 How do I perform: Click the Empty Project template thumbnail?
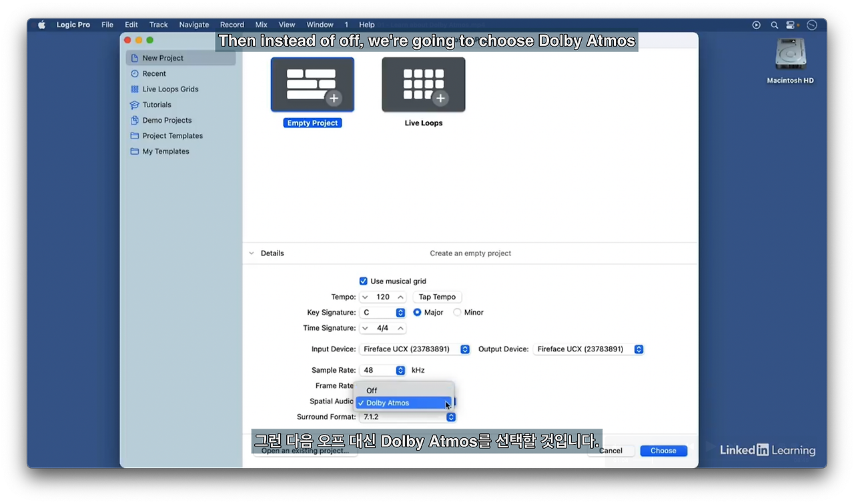click(312, 85)
